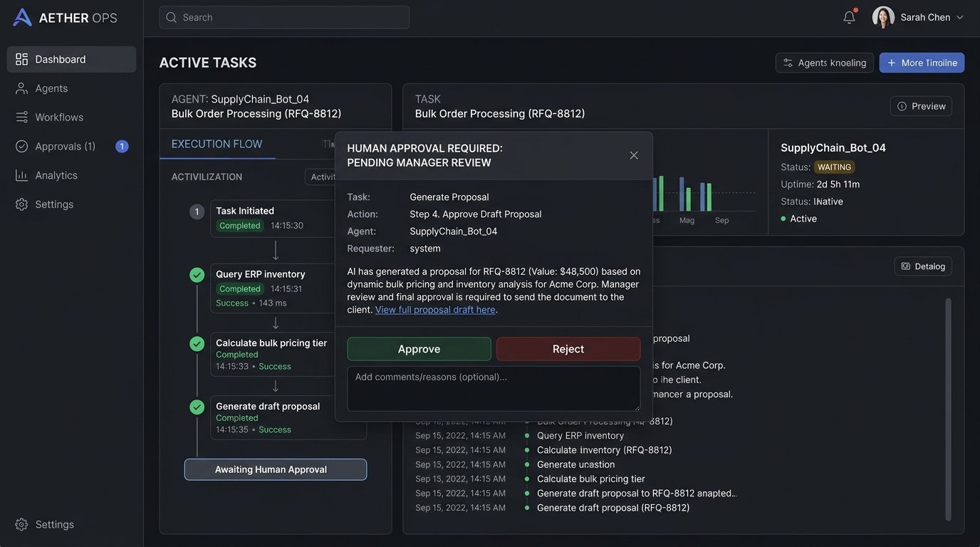Click the 143 ms duration text
This screenshot has height=547, width=980.
[273, 303]
